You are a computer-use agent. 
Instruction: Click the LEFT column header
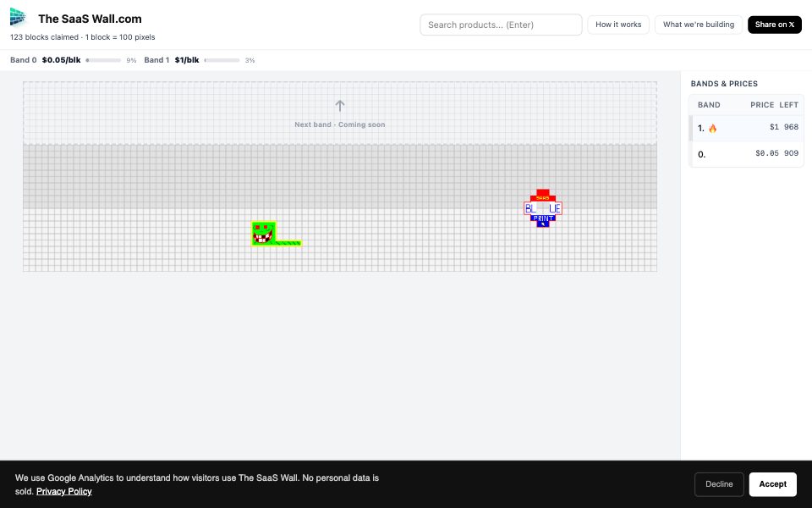(x=788, y=105)
